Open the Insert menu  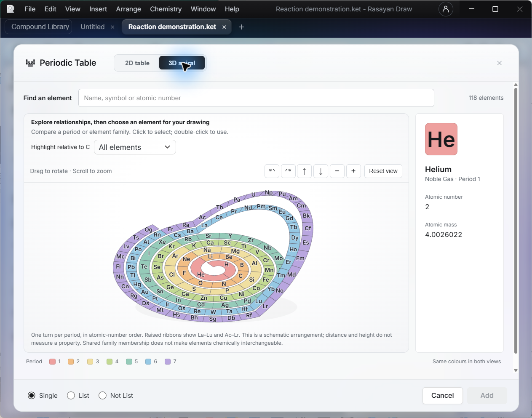[98, 9]
